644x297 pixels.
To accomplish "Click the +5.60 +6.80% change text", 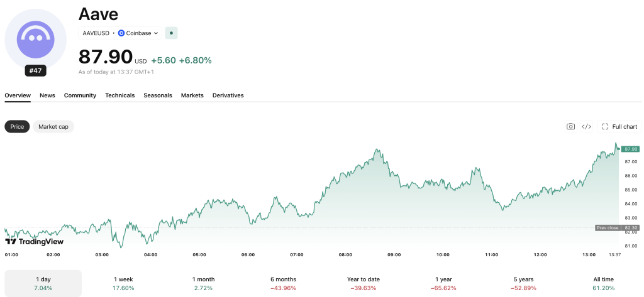I will pyautogui.click(x=181, y=61).
